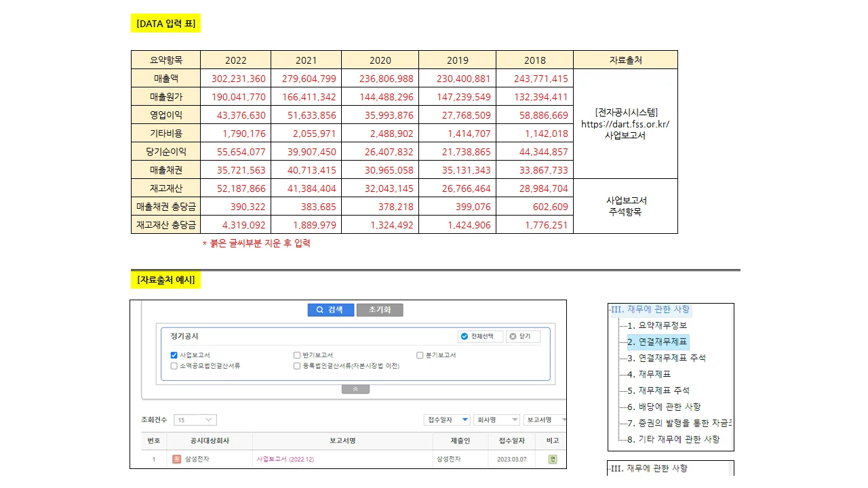Click the red note 붉은 글씨부분 지운 후 입력
868x488 pixels.
(256, 243)
